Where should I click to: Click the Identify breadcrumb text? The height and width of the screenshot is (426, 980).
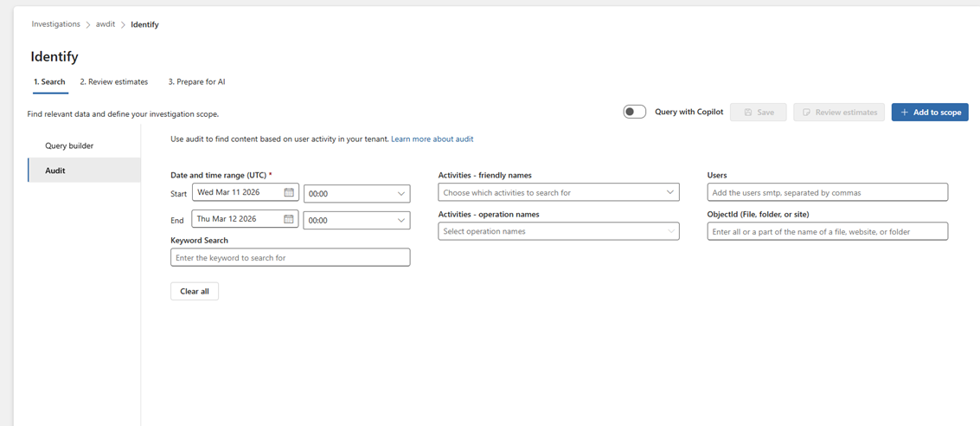[x=145, y=24]
